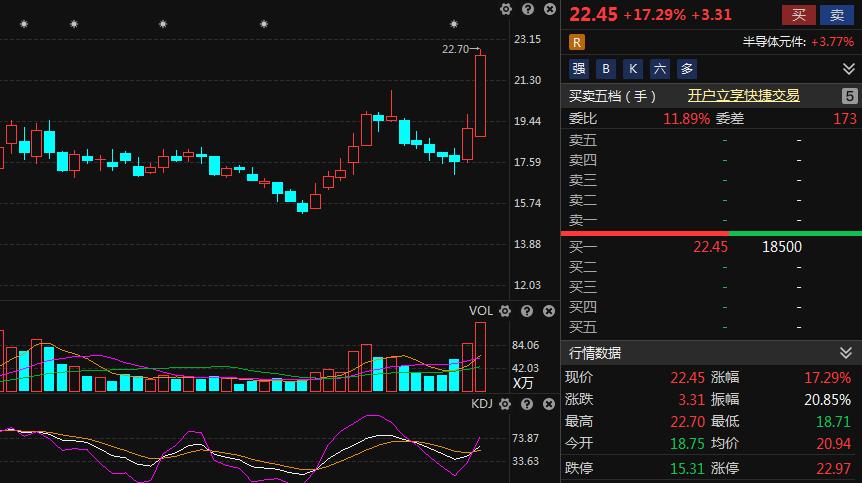Click the orange R badge icon
This screenshot has height=483, width=862.
coord(577,42)
